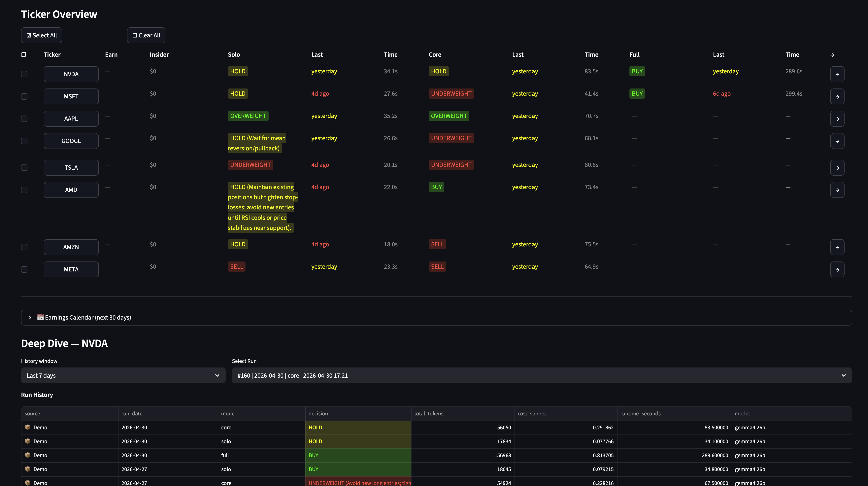Screen dimensions: 868x486
Task: Click the calendar icon in the Earnings Calendar expander
Action: tap(40, 317)
